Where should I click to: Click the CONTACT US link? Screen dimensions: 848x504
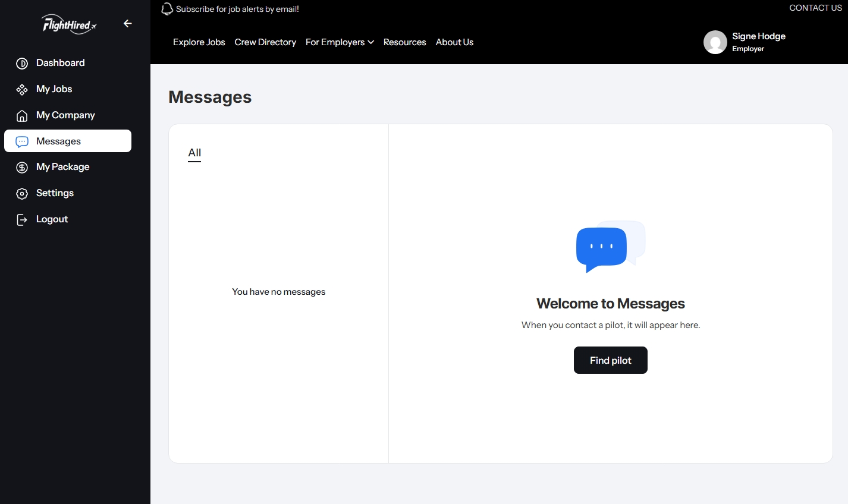pyautogui.click(x=815, y=8)
